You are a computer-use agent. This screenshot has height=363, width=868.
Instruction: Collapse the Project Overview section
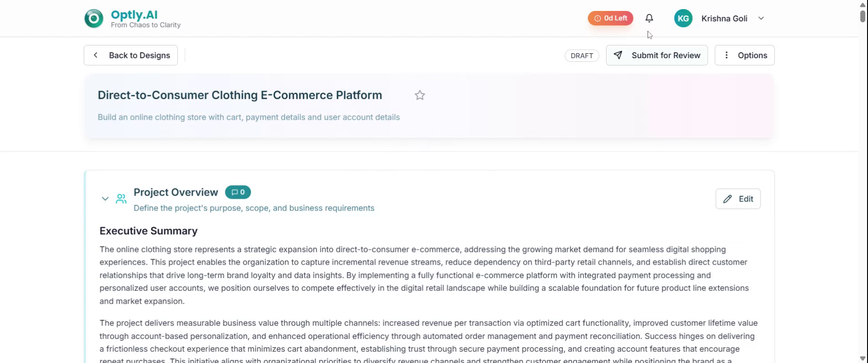tap(105, 199)
